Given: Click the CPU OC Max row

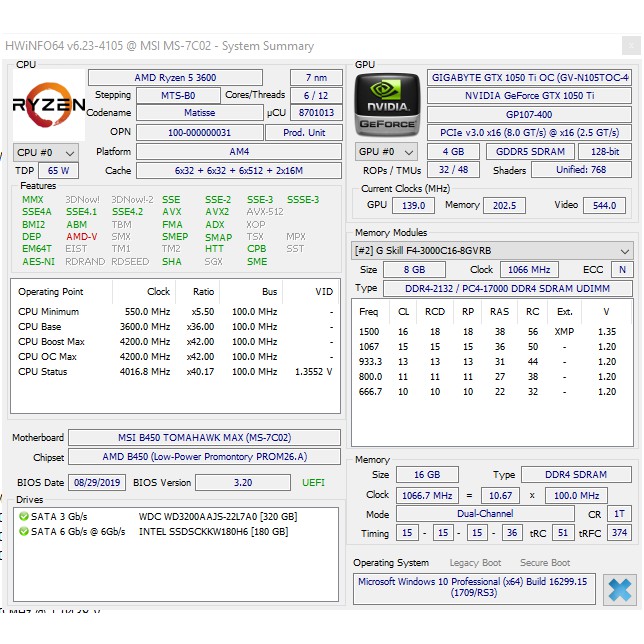Looking at the screenshot, I should [x=175, y=356].
